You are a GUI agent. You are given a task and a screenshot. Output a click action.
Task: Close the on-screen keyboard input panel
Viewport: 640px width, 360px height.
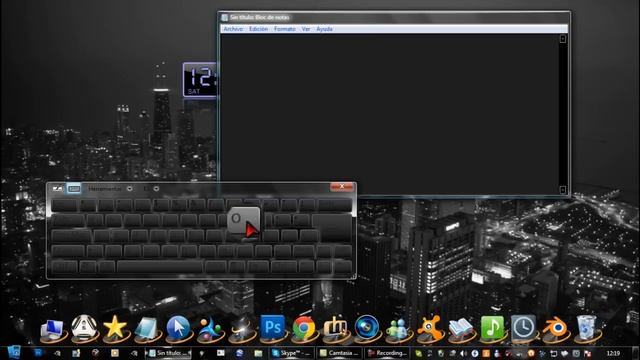pyautogui.click(x=342, y=187)
